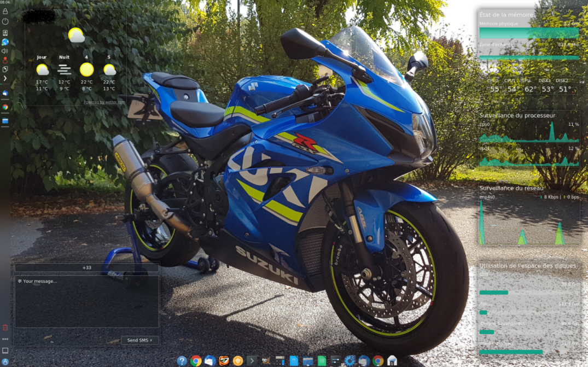Launch the terminal from the dock

click(x=252, y=360)
